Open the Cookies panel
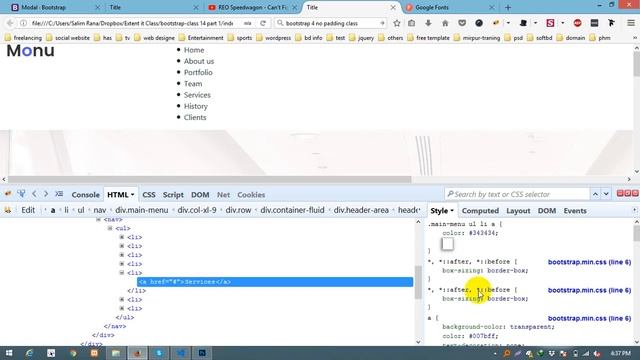 click(x=251, y=195)
